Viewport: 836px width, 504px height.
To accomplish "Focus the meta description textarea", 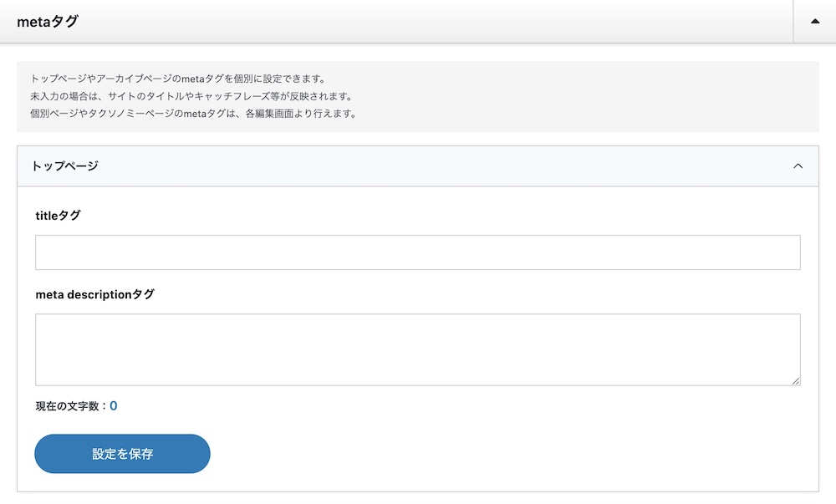I will pyautogui.click(x=417, y=349).
